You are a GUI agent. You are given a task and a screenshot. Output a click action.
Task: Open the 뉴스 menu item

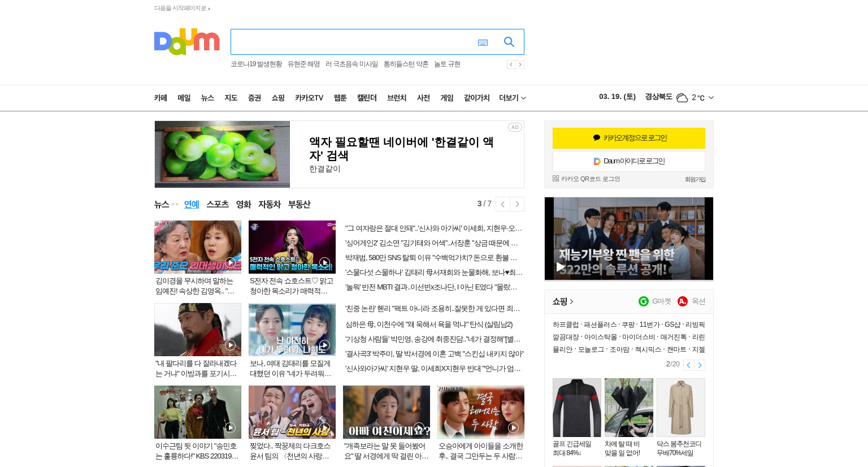(x=207, y=98)
